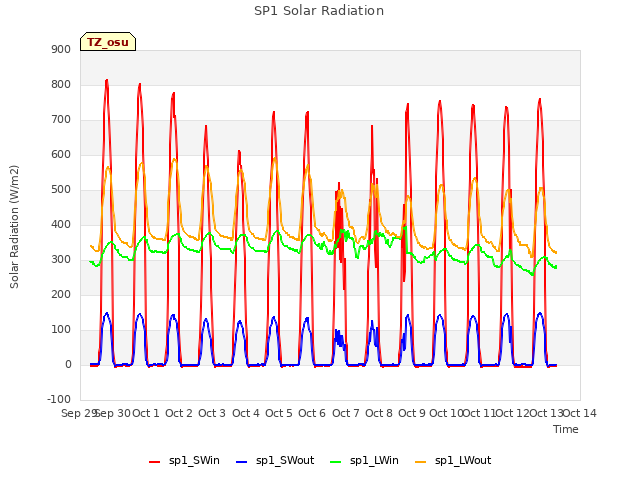Click the SP1 Solar Radiation chart title

319,11
